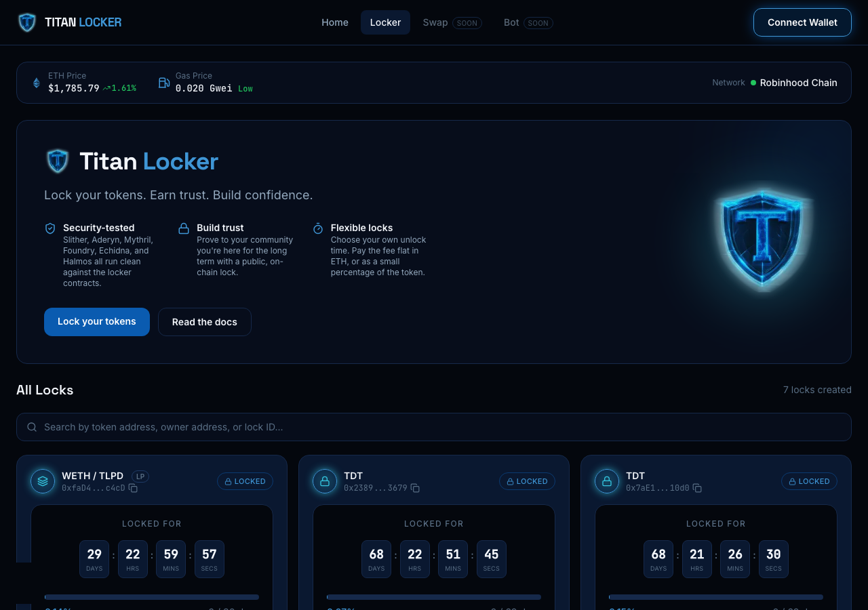The image size is (868, 610).
Task: Click the WETH / TLPD layers icon
Action: coord(43,481)
